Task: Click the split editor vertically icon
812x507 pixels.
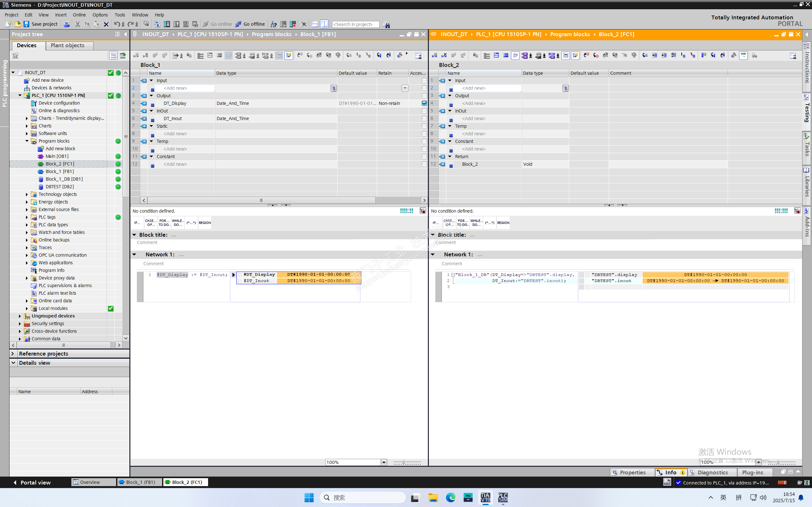Action: click(324, 24)
